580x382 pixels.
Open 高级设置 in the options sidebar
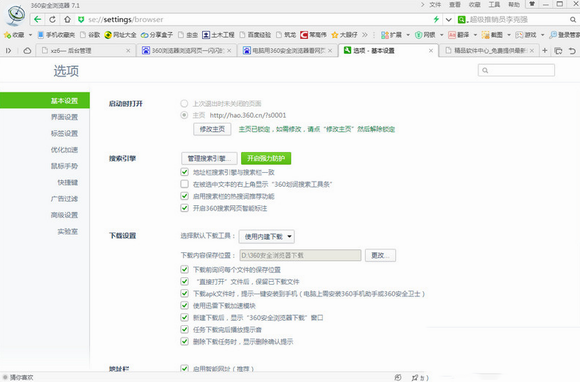coord(64,215)
